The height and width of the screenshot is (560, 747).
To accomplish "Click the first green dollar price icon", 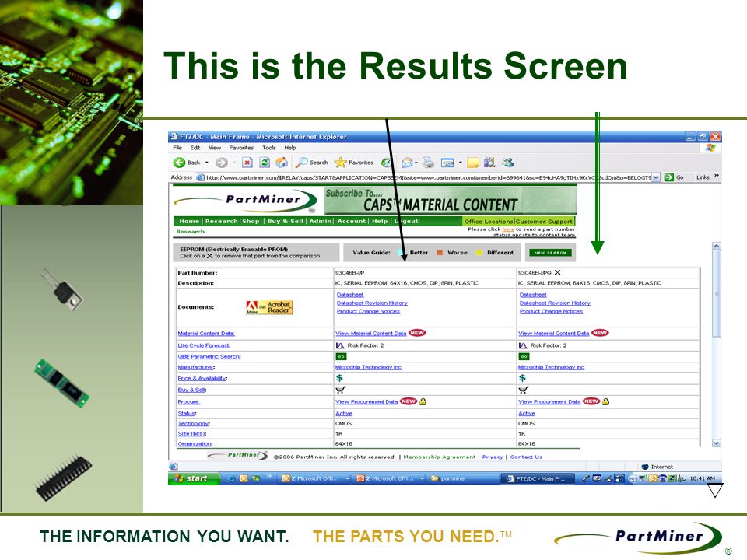I will coord(339,378).
